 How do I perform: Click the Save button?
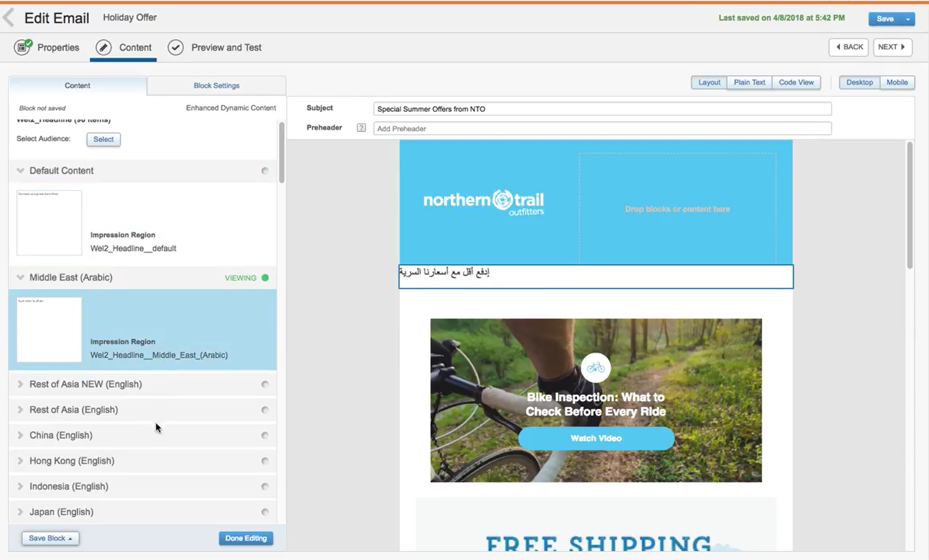pyautogui.click(x=885, y=19)
